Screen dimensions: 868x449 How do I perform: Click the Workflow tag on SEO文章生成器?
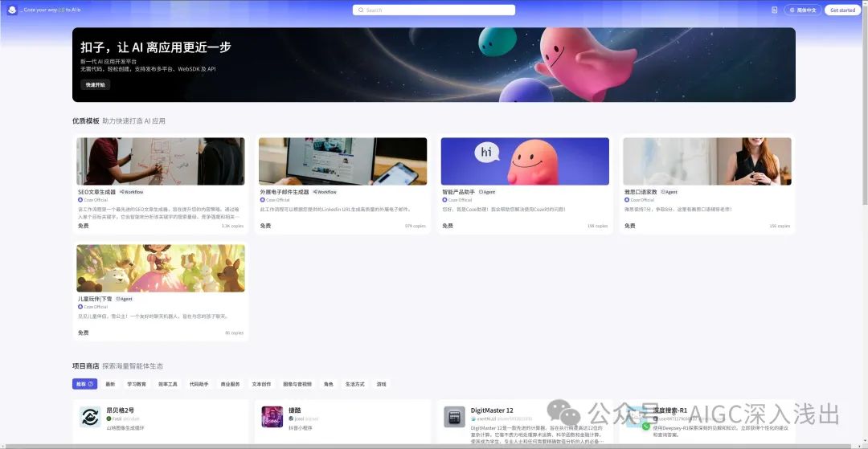[x=132, y=192]
